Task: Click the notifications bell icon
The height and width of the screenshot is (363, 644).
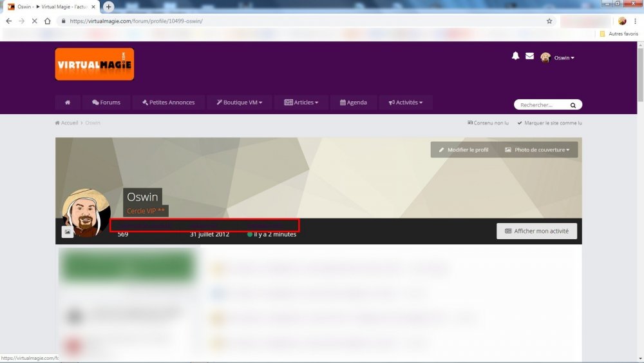Action: pyautogui.click(x=515, y=57)
